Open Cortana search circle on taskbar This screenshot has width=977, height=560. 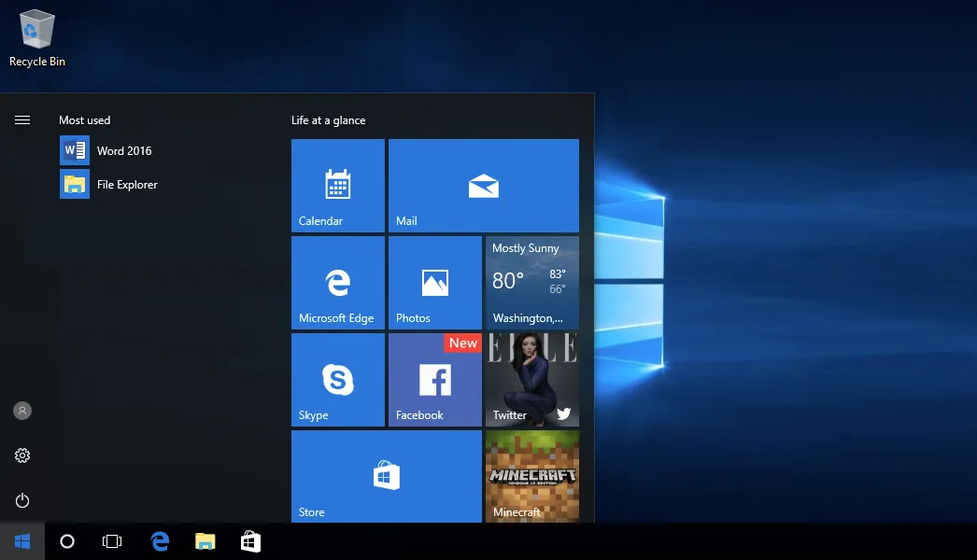pos(67,541)
